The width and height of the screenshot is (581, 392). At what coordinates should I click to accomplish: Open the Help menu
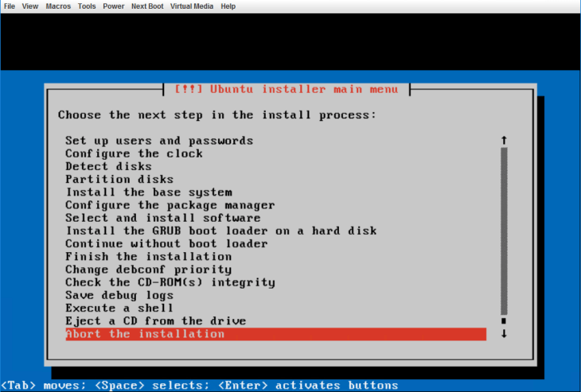click(228, 6)
